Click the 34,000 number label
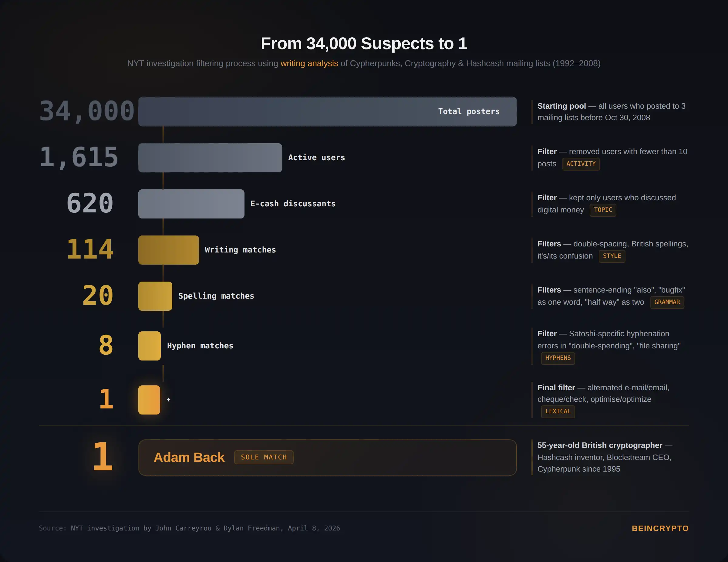This screenshot has height=562, width=728. pos(87,111)
